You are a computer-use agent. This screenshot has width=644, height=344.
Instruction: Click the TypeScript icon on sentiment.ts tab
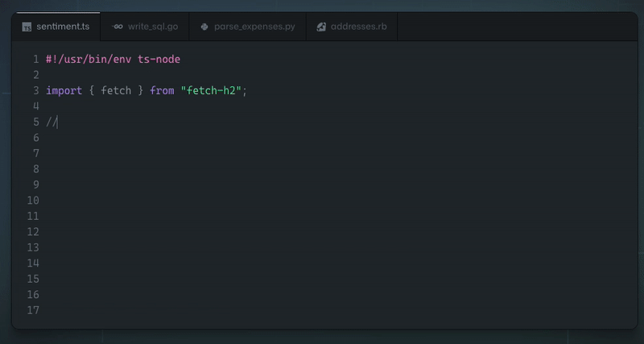pos(27,27)
